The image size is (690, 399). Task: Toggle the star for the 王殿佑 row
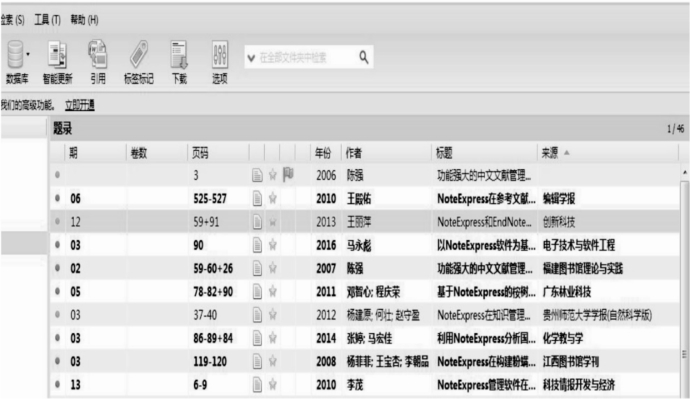[273, 198]
